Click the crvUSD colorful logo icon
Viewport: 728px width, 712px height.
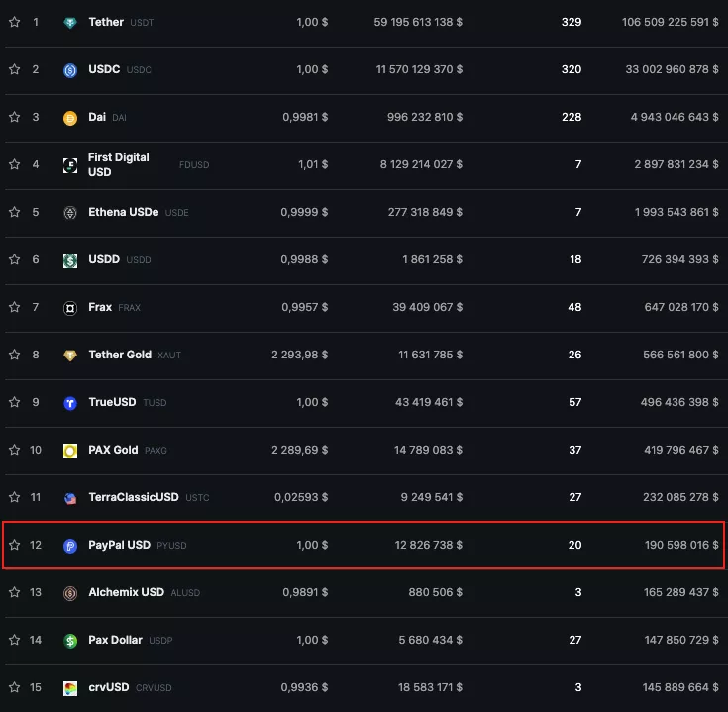coord(70,688)
